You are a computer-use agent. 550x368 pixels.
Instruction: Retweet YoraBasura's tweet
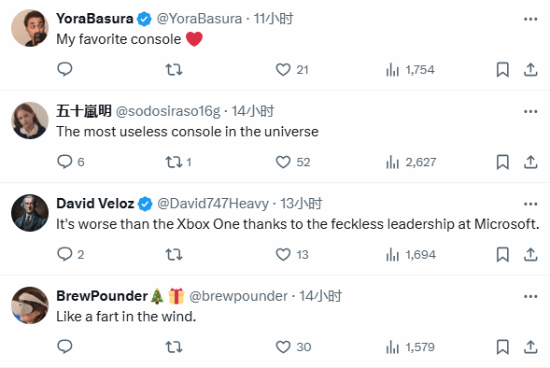(174, 69)
